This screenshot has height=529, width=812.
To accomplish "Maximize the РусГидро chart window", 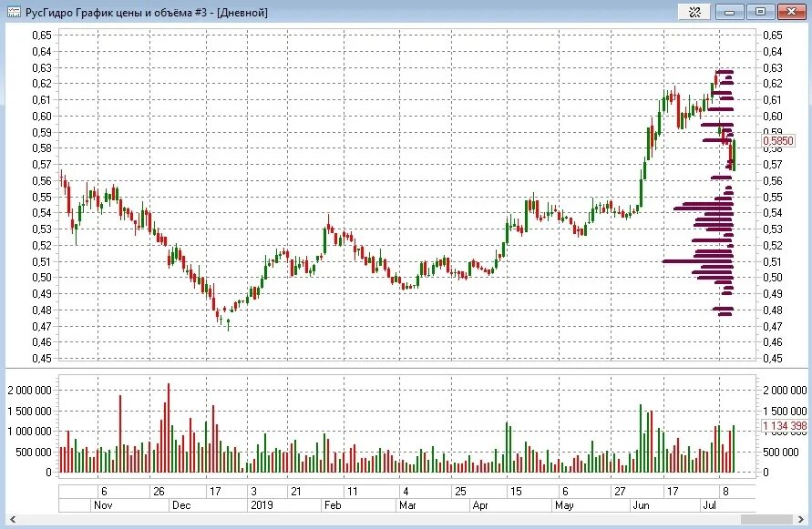I will (x=760, y=12).
